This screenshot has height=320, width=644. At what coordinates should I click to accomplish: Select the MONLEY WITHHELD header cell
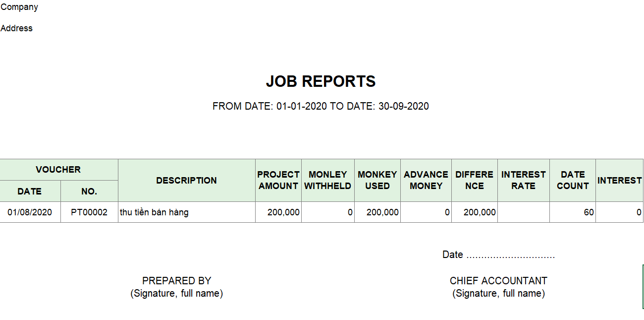tap(327, 181)
